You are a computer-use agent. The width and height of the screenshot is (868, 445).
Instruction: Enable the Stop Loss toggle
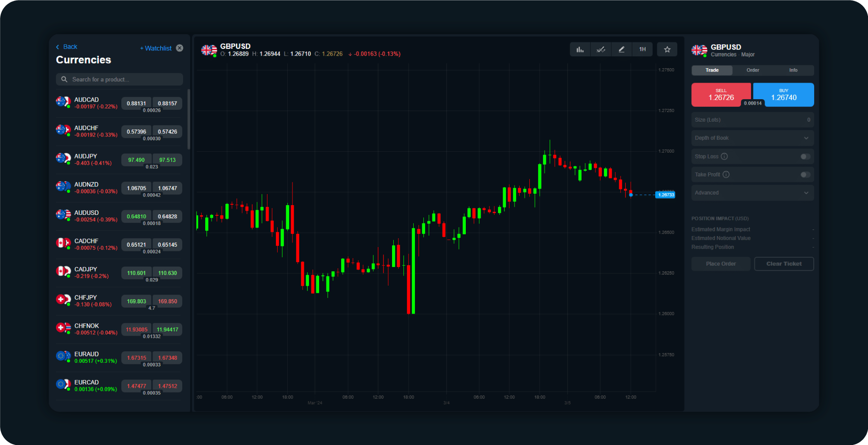click(805, 156)
